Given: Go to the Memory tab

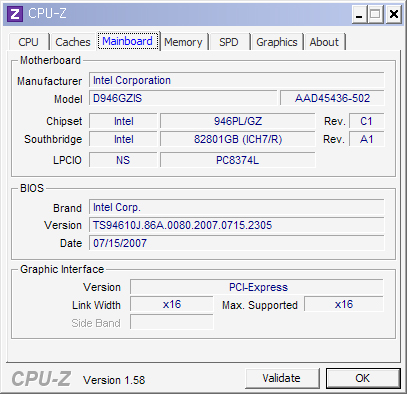Looking at the screenshot, I should 183,42.
